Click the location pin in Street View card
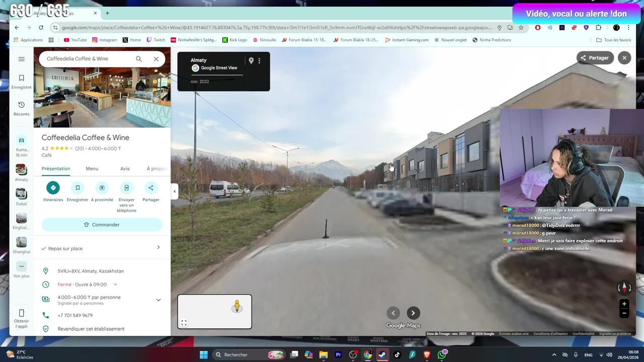644x362 pixels. (x=251, y=61)
